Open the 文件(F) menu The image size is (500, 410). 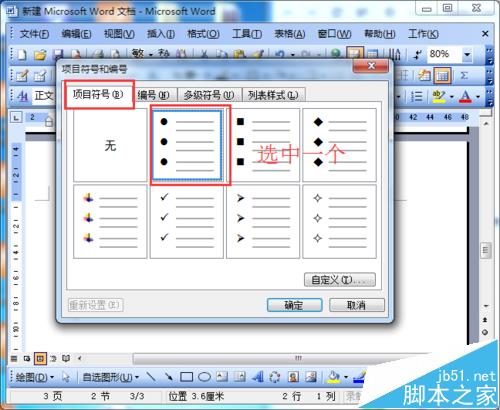[x=34, y=34]
